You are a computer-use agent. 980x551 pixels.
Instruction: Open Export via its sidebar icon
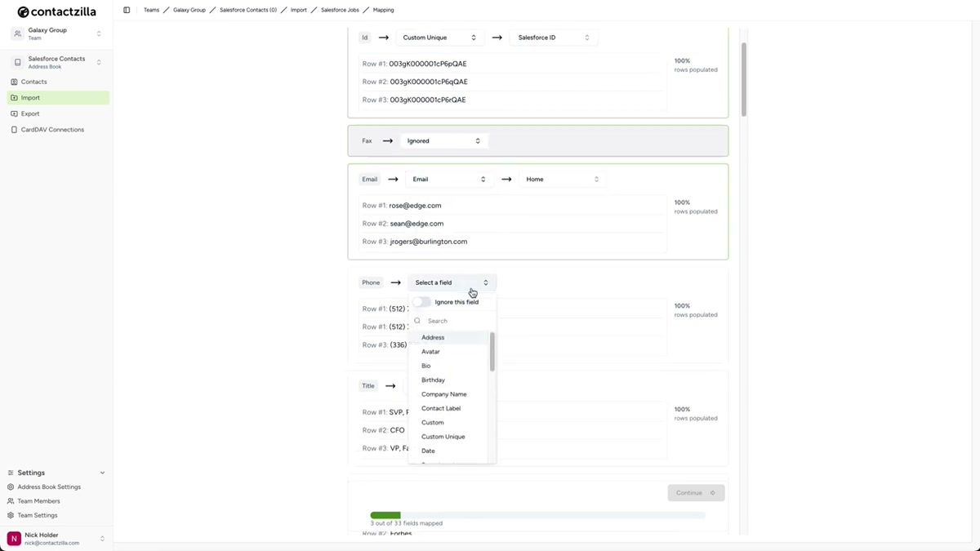coord(14,113)
